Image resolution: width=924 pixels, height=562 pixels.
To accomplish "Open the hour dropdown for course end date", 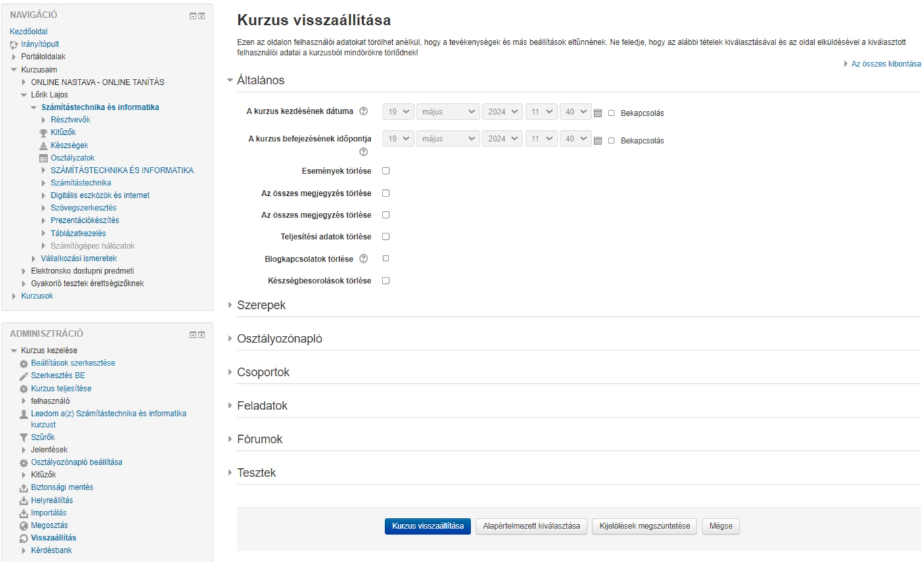I will 541,139.
